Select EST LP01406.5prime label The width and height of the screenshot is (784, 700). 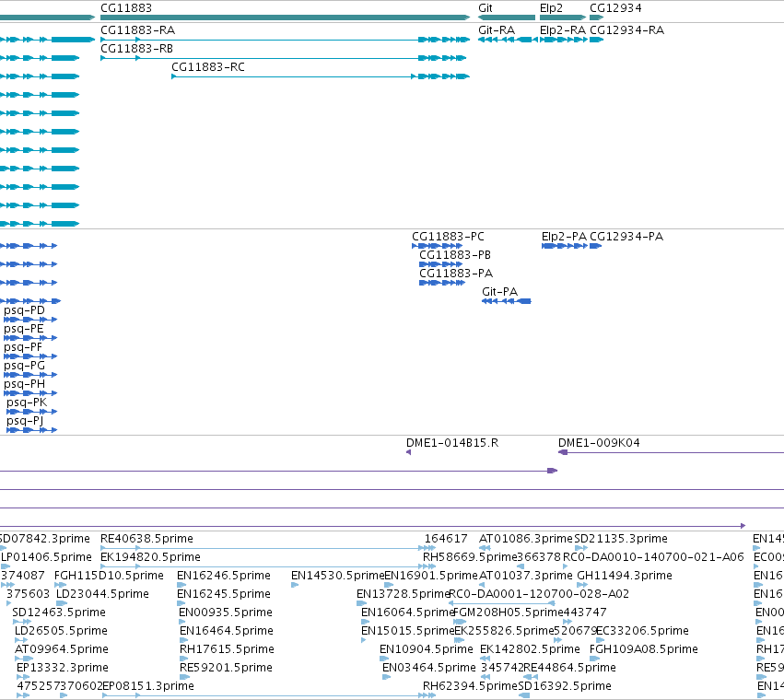click(x=46, y=557)
